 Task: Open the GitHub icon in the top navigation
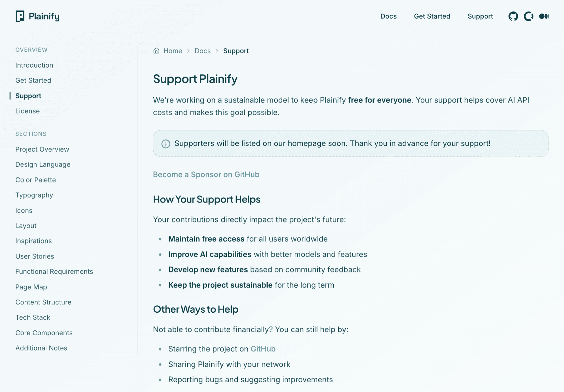click(513, 16)
